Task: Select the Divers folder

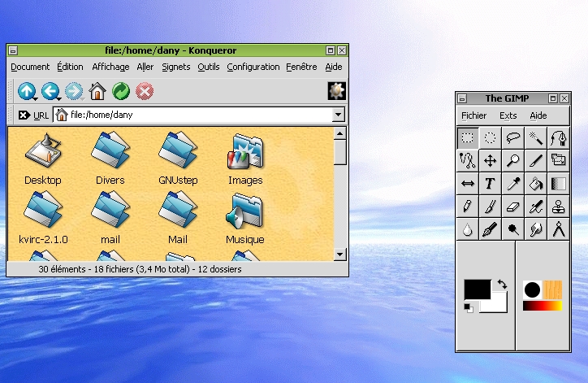Action: [x=110, y=159]
